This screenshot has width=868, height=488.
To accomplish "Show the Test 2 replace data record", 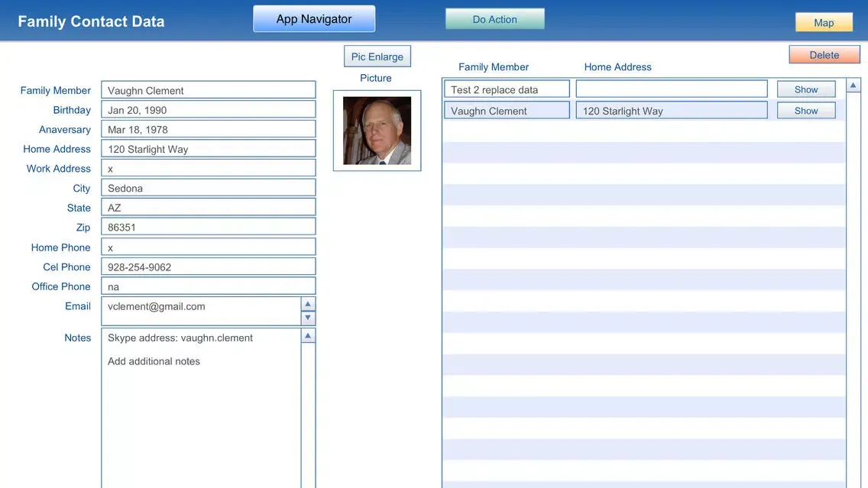I will tap(806, 89).
